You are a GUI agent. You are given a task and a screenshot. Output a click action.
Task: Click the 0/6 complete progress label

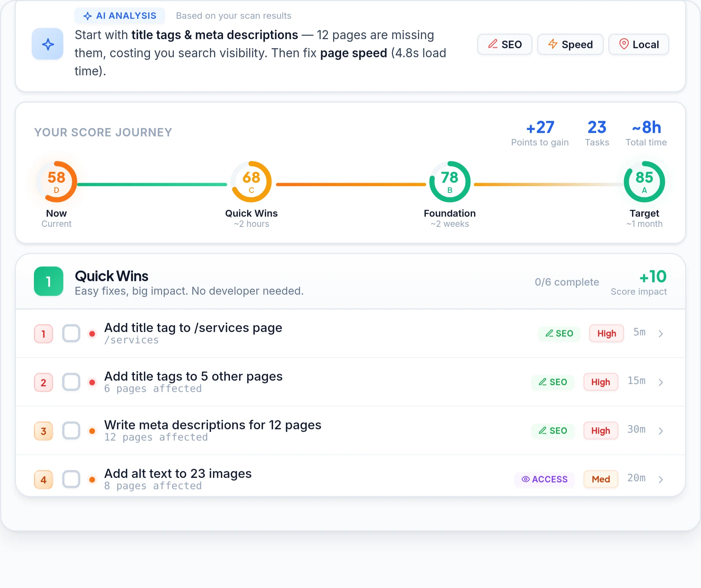tap(567, 282)
